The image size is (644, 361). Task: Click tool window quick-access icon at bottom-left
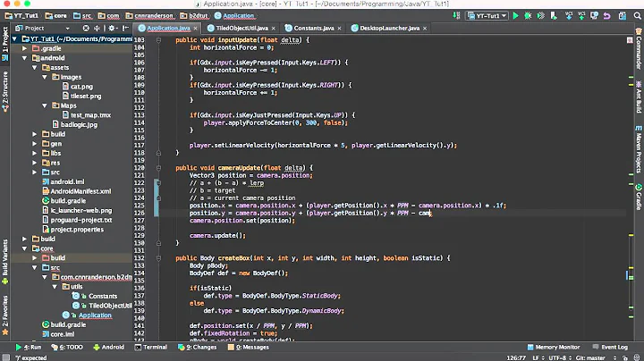[5, 357]
